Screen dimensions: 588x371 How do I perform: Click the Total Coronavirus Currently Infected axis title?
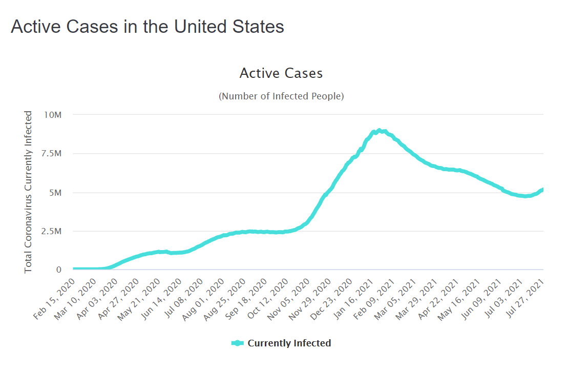click(x=28, y=192)
